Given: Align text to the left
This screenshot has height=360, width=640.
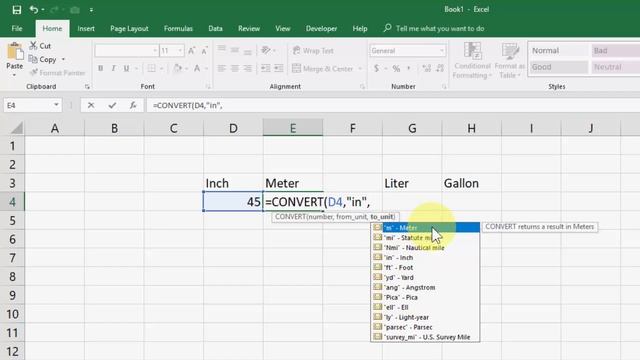Looking at the screenshot, I should click(x=221, y=68).
